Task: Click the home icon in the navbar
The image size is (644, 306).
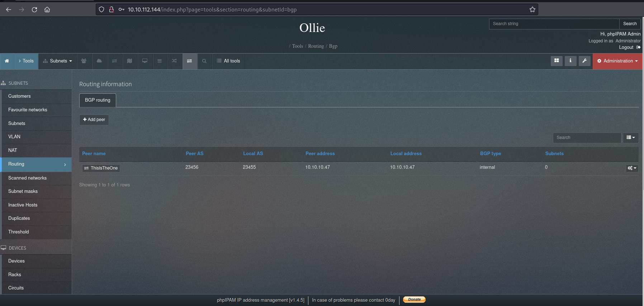Action: point(7,61)
